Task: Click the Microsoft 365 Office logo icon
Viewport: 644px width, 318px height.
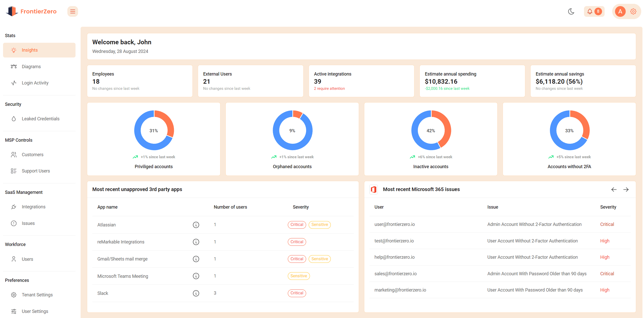Action: click(373, 190)
